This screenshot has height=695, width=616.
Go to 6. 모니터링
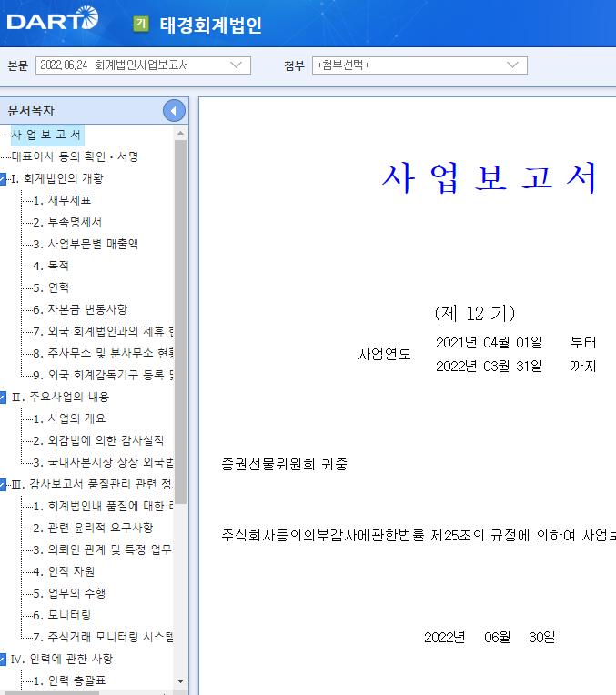tap(62, 615)
